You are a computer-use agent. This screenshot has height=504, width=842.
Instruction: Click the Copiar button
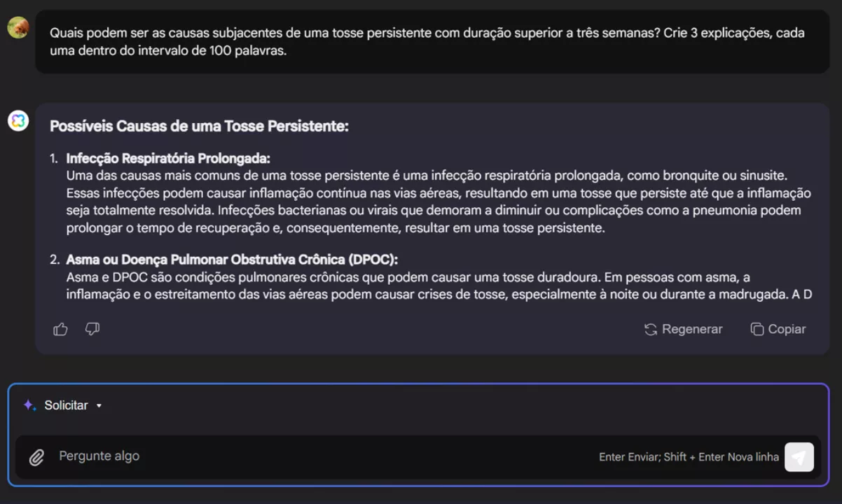click(x=778, y=329)
